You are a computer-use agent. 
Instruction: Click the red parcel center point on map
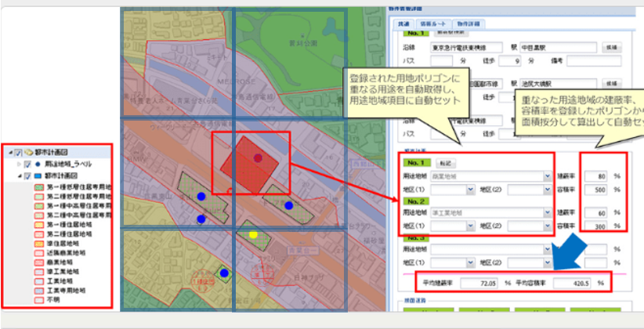tap(258, 158)
